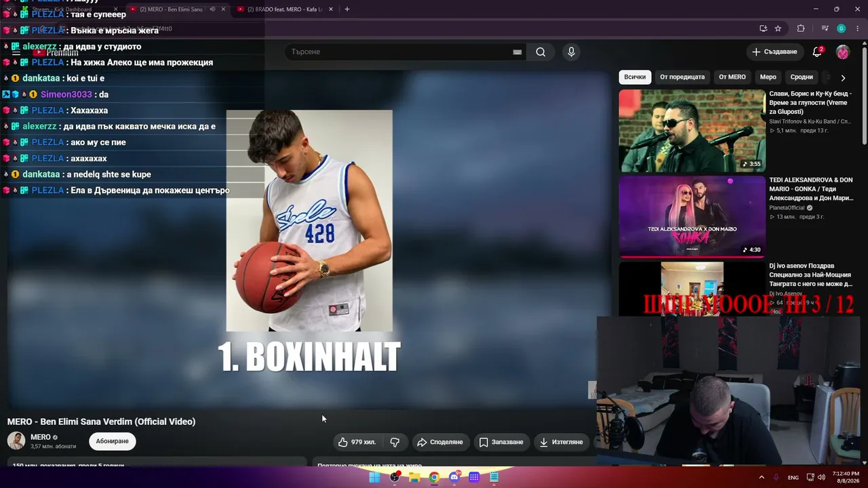
Task: Click chat message 'koi e tui e'
Action: 85,79
